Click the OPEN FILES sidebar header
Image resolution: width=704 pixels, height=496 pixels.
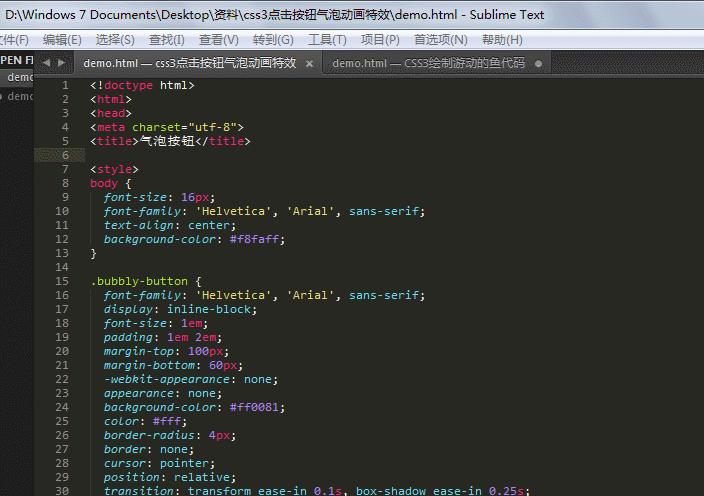17,60
